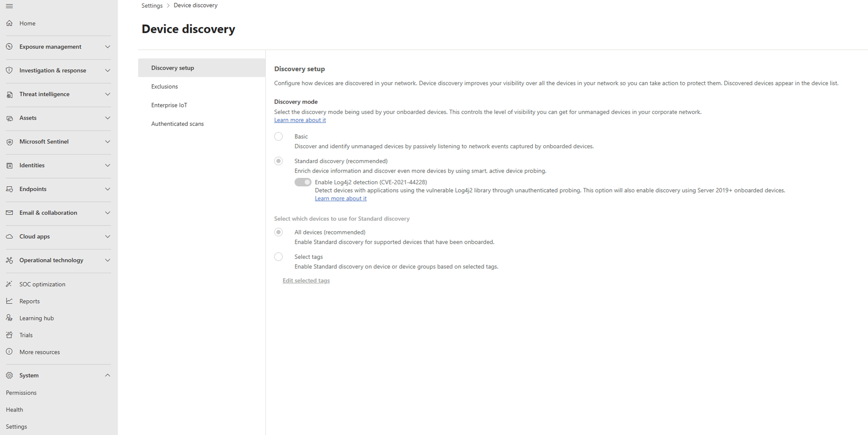868x435 pixels.
Task: Choose the Select tags radio button
Action: [x=279, y=257]
